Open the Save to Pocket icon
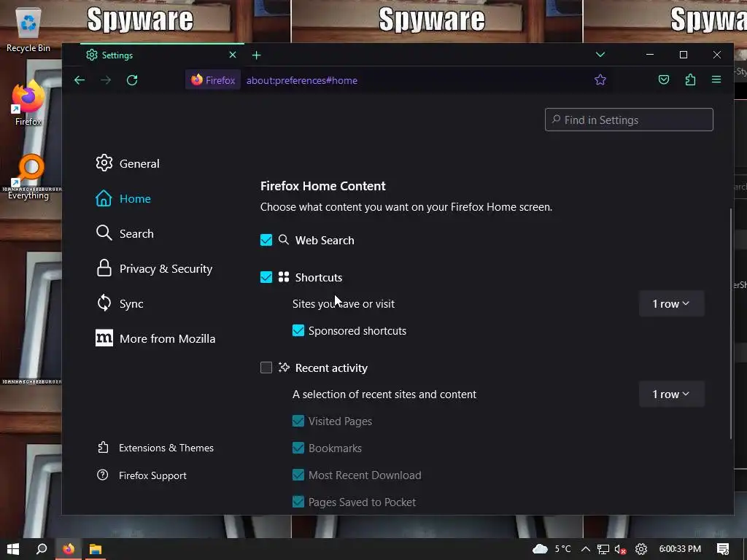Image resolution: width=747 pixels, height=560 pixels. pos(664,80)
